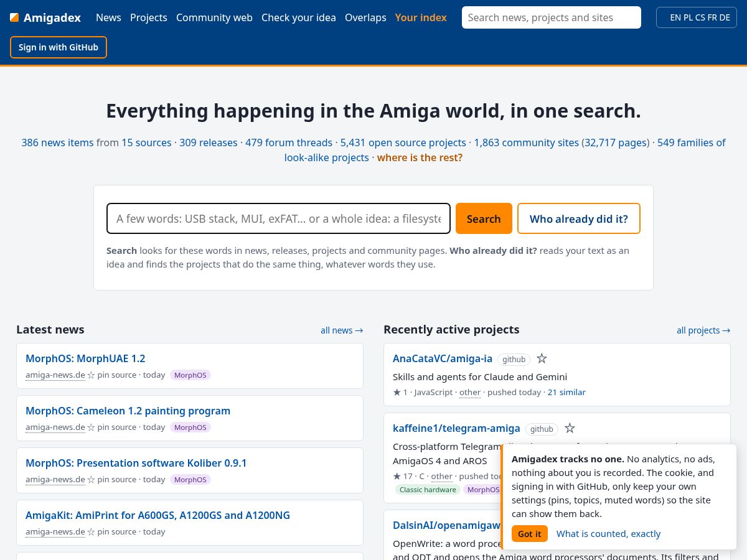747x560 pixels.
Task: Click the top search news and projects field
Action: [552, 17]
